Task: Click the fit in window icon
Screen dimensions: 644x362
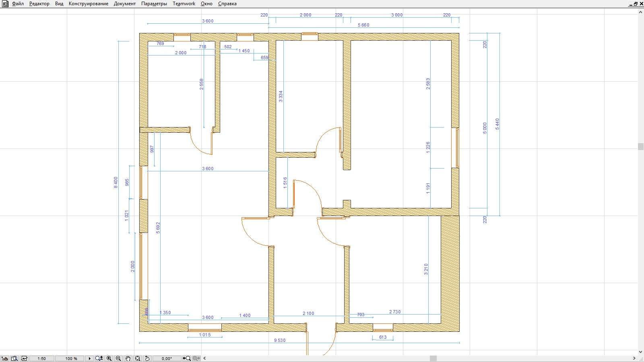Action: coord(138,358)
